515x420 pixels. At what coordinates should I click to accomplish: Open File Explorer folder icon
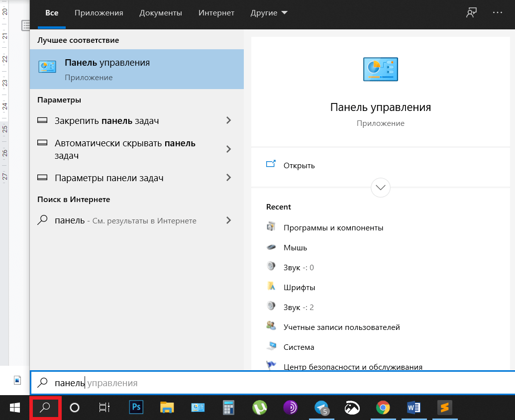pos(167,408)
